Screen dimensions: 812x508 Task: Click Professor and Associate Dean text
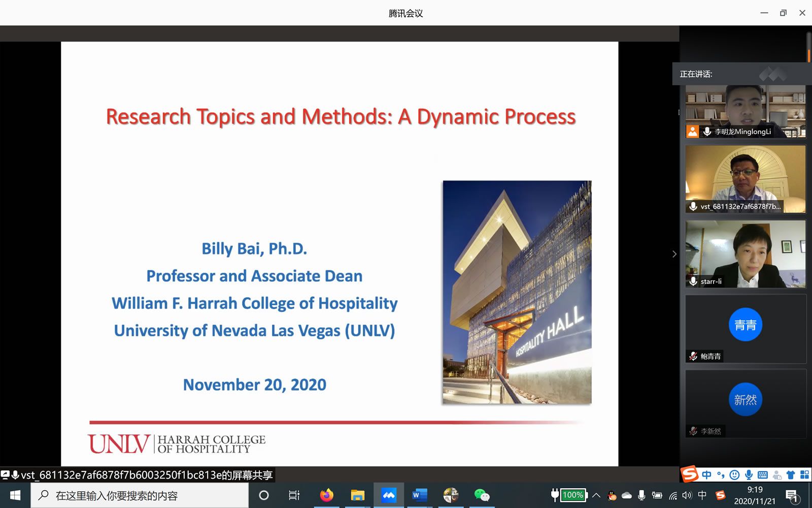[x=254, y=276]
